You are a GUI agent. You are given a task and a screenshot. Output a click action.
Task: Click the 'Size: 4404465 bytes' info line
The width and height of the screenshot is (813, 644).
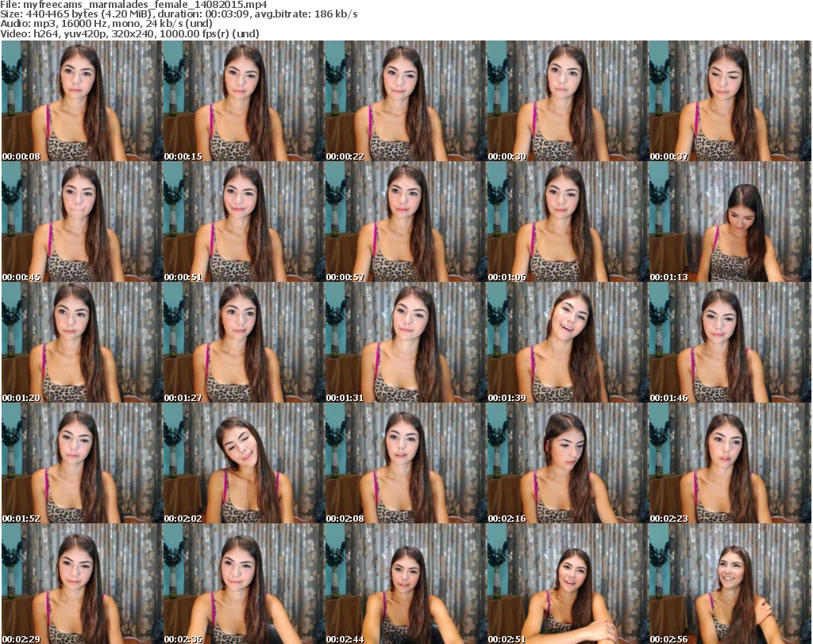pyautogui.click(x=179, y=14)
